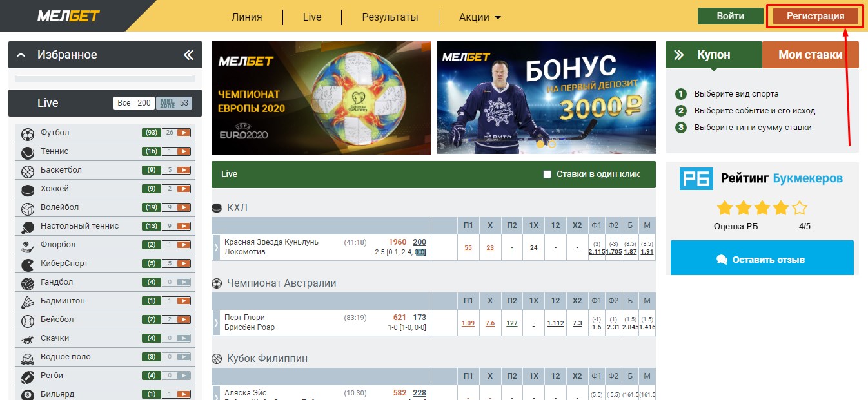Click the table tennis paddle icon

point(28,227)
